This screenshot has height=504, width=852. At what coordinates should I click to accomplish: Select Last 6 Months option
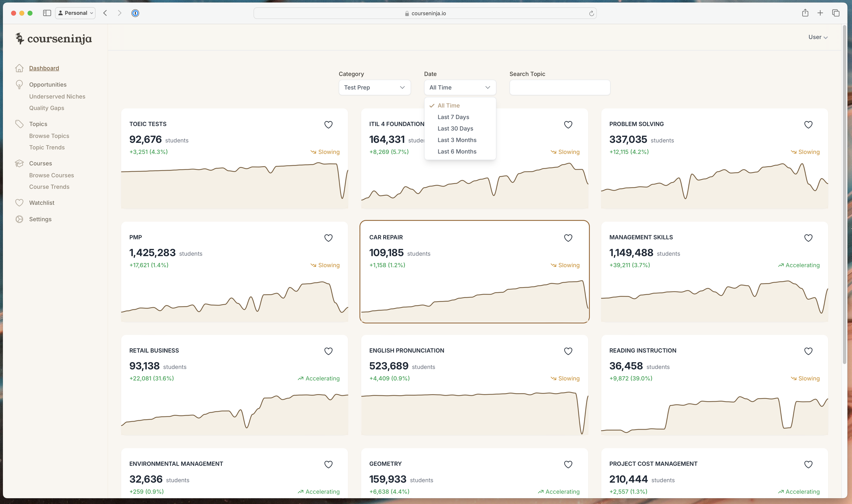click(460, 152)
